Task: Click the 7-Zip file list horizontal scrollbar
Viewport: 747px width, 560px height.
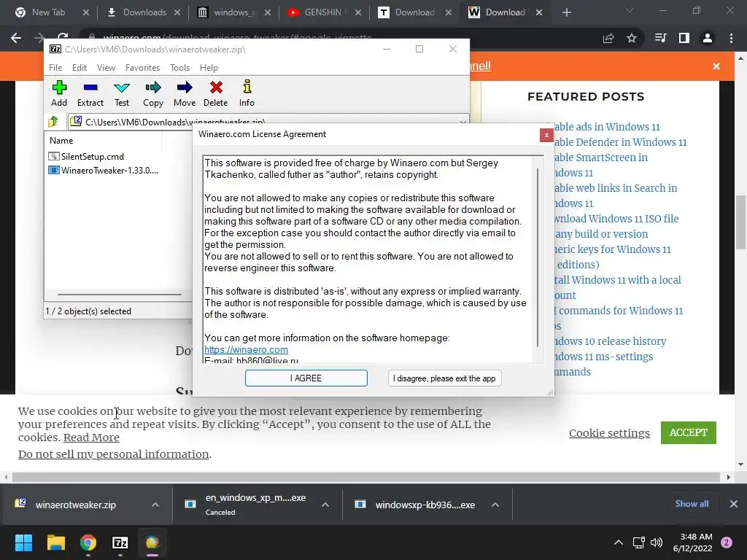Action: [x=119, y=295]
